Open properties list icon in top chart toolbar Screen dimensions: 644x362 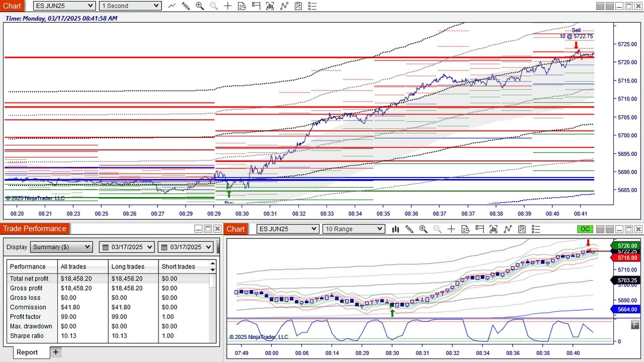312,6
